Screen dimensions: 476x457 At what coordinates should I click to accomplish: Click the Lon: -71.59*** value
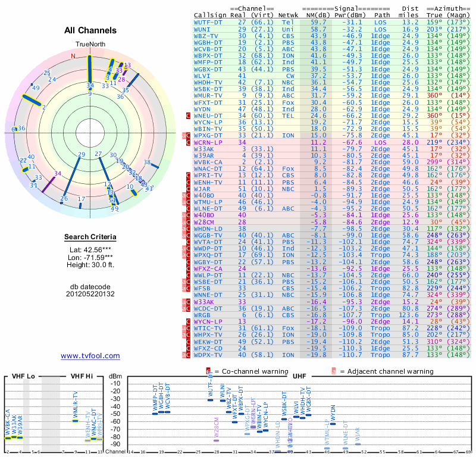click(x=90, y=258)
